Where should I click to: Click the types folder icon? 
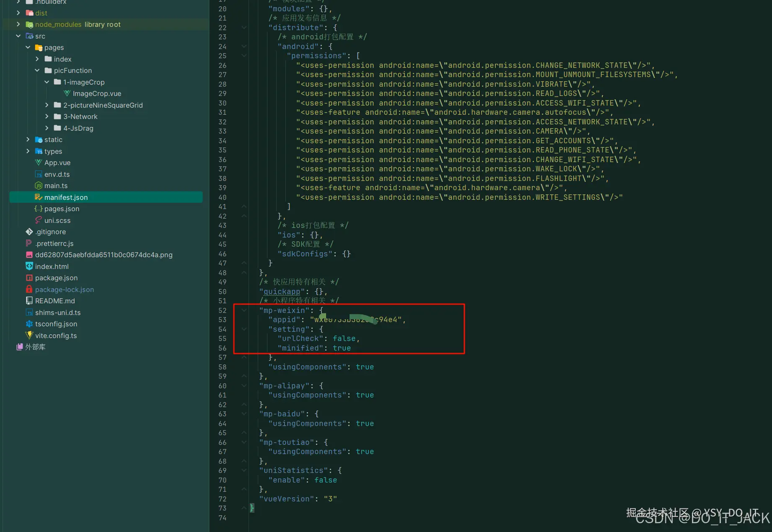(x=39, y=151)
